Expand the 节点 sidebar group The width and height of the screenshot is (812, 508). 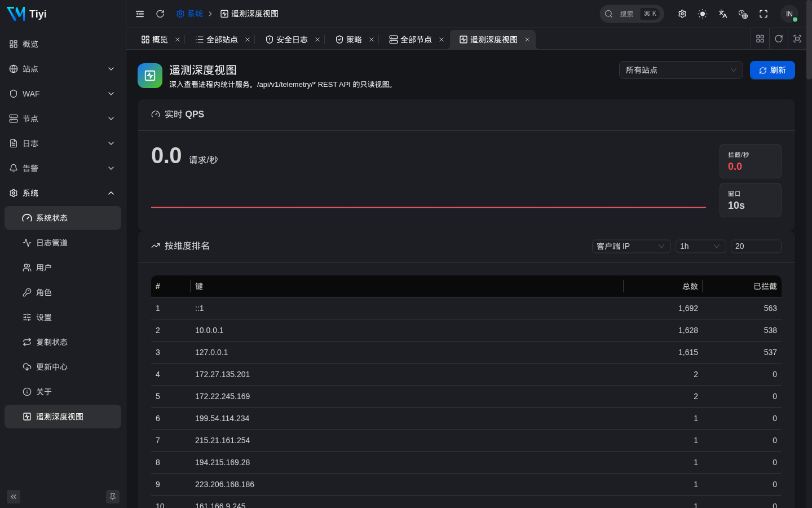(63, 119)
